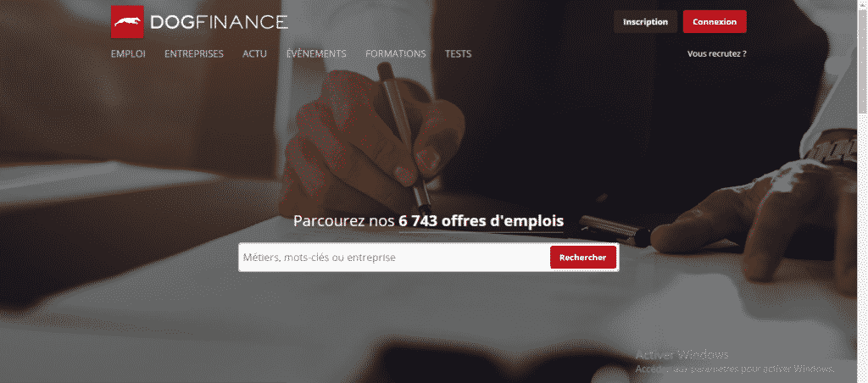Launch search with the Rechercher button
The width and height of the screenshot is (868, 383).
pos(583,258)
